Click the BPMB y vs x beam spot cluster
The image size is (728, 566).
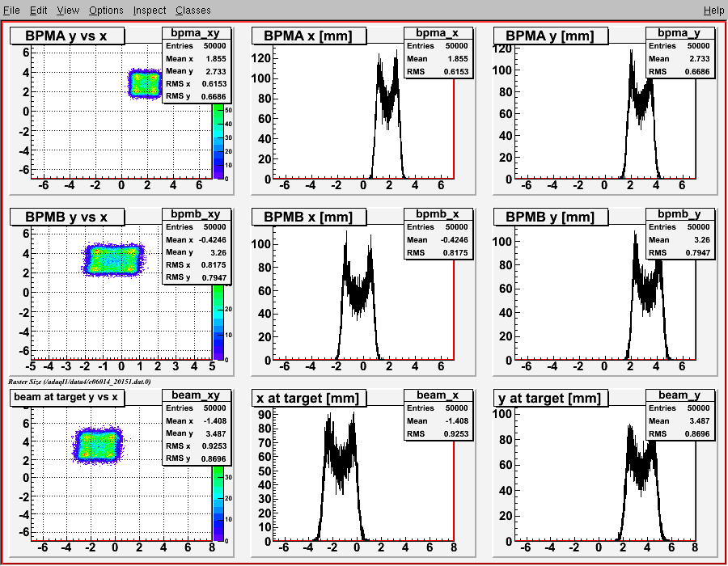pyautogui.click(x=114, y=260)
